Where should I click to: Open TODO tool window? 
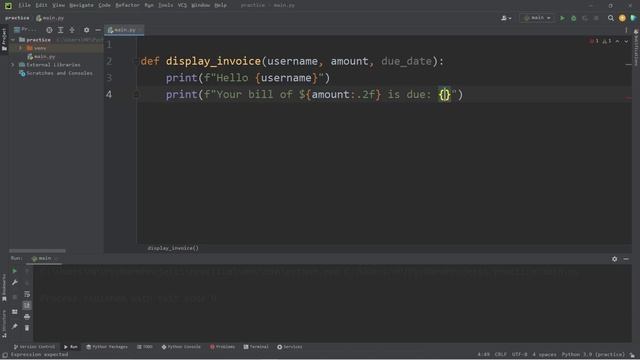click(x=144, y=347)
